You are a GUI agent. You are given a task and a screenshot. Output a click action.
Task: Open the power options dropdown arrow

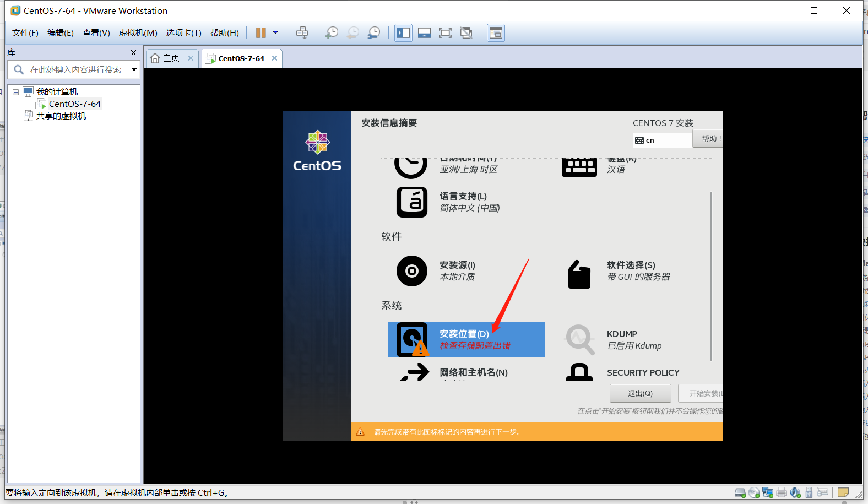tap(275, 33)
